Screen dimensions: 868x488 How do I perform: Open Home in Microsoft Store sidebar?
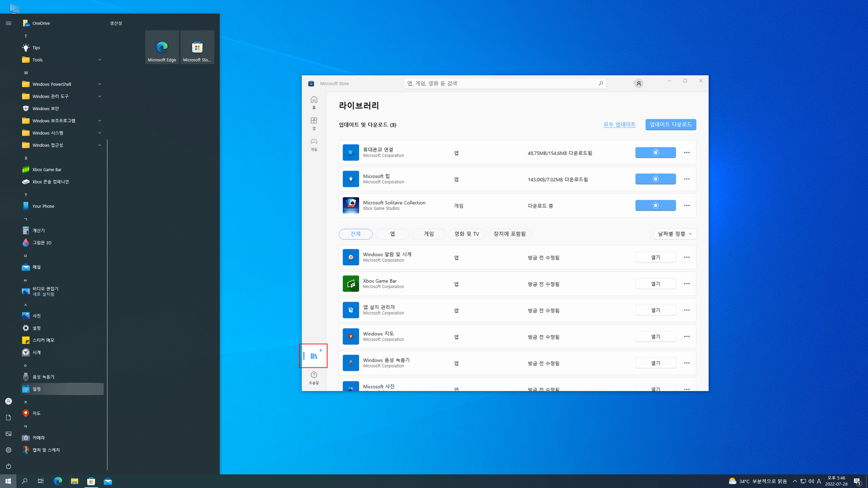pos(314,103)
